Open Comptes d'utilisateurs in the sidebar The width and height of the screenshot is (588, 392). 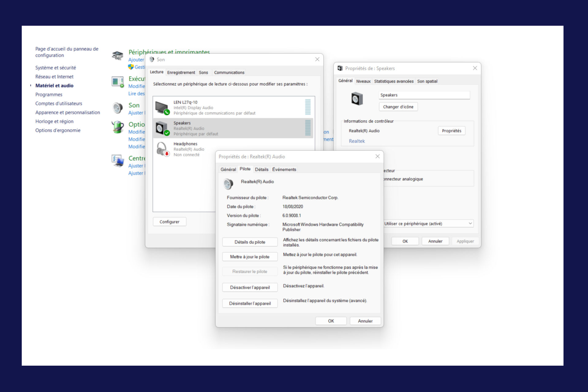coord(58,103)
